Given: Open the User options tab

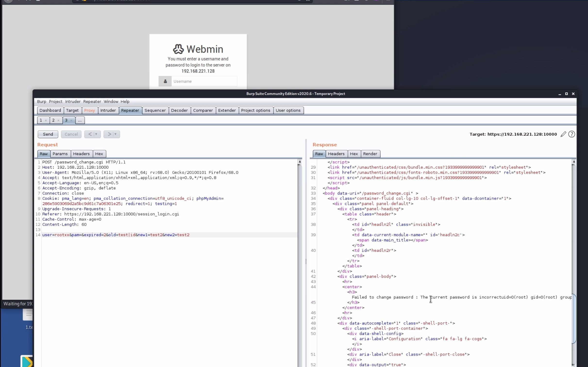Looking at the screenshot, I should [x=288, y=110].
